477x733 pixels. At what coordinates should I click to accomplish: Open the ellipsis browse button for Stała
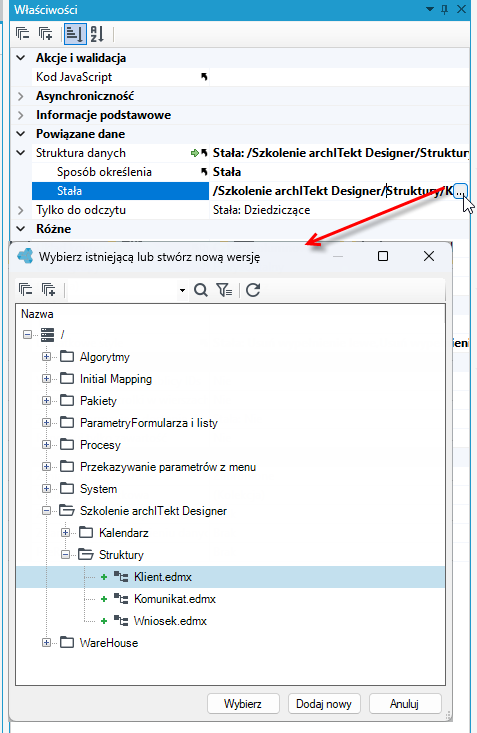(x=461, y=191)
